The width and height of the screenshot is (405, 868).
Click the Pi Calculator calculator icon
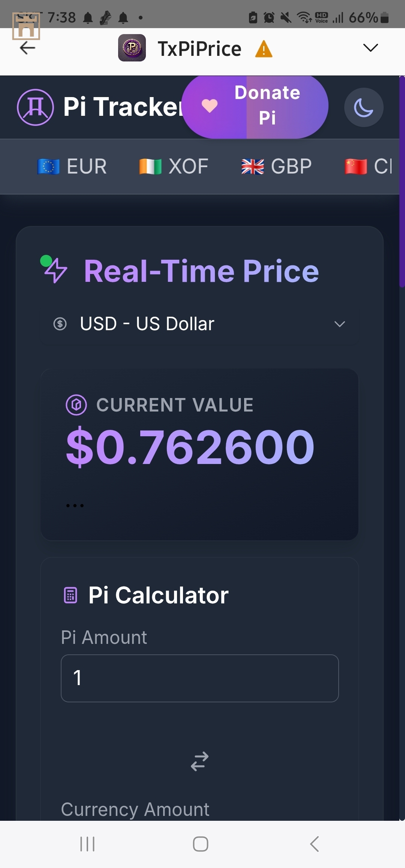coord(70,595)
